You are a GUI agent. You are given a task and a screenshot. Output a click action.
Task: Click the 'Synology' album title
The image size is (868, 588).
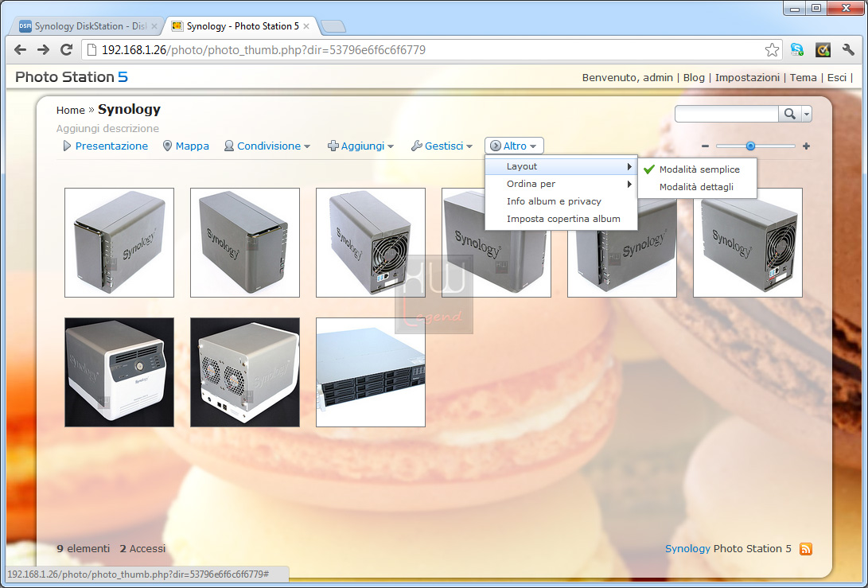click(x=129, y=110)
